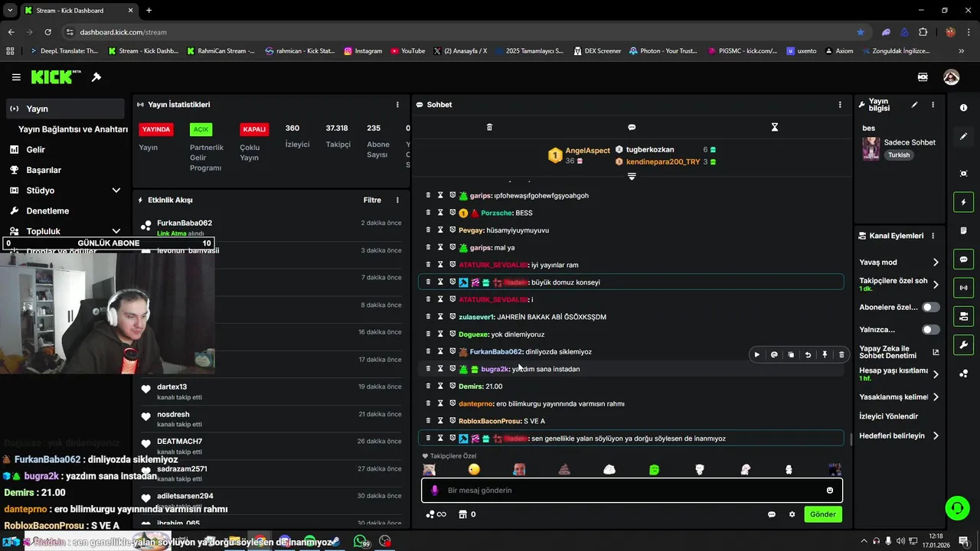This screenshot has width=980, height=551.
Task: Click the Turkish language tag
Action: (899, 155)
